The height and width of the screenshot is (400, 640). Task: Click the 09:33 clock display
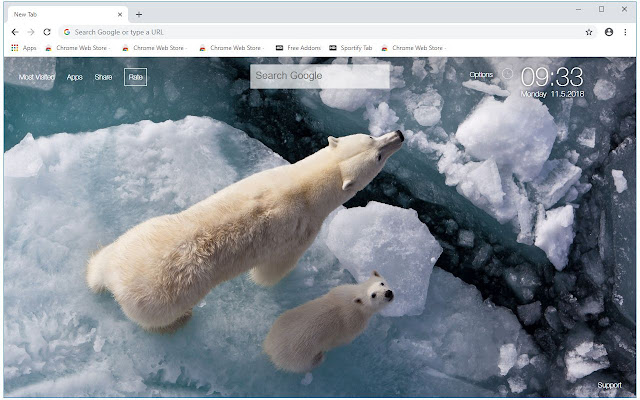(x=552, y=77)
